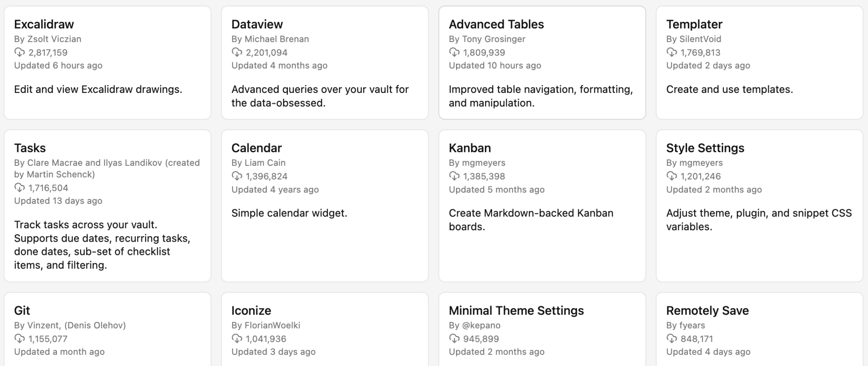This screenshot has width=868, height=366.
Task: Click the download icon on Dataview card
Action: pos(236,53)
